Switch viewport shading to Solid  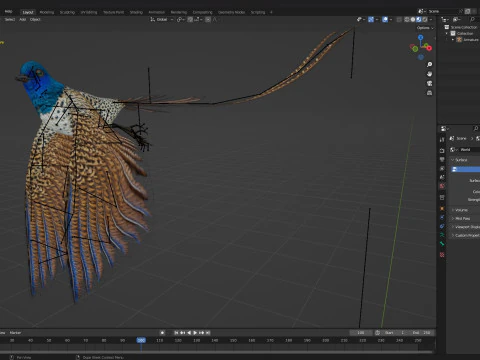coord(413,20)
